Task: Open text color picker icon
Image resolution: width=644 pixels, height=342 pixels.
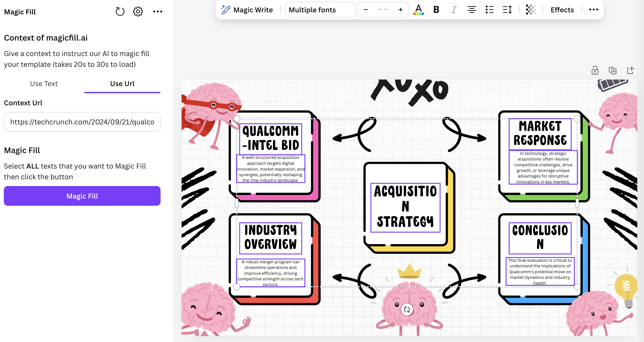Action: [418, 10]
